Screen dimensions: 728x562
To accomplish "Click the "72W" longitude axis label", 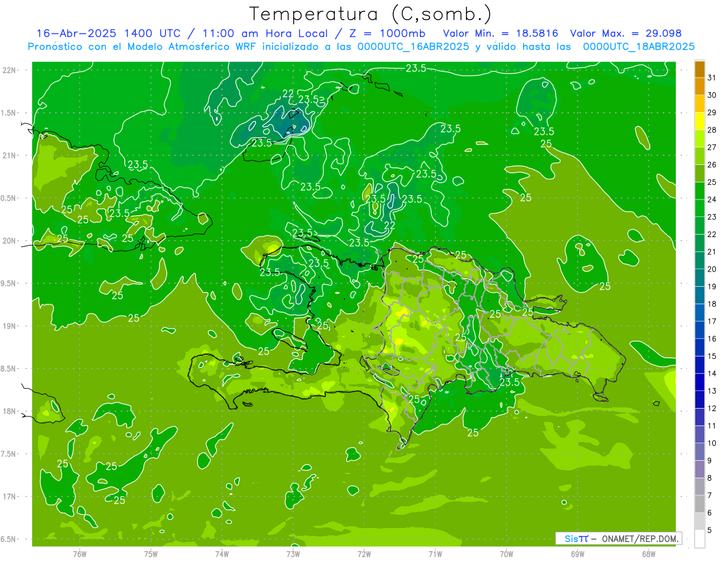I will 364,554.
